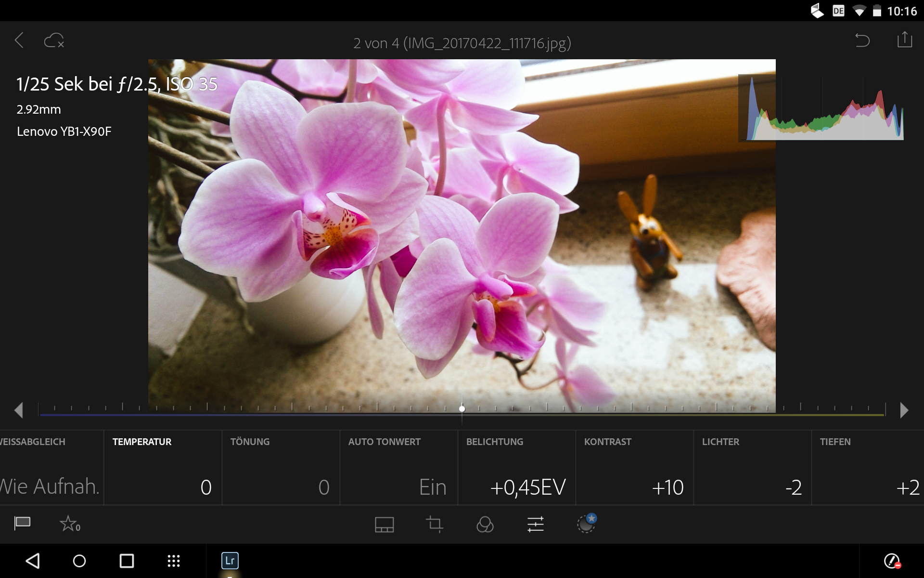Image resolution: width=924 pixels, height=578 pixels.
Task: Select the adjustment sliders icon
Action: (535, 524)
